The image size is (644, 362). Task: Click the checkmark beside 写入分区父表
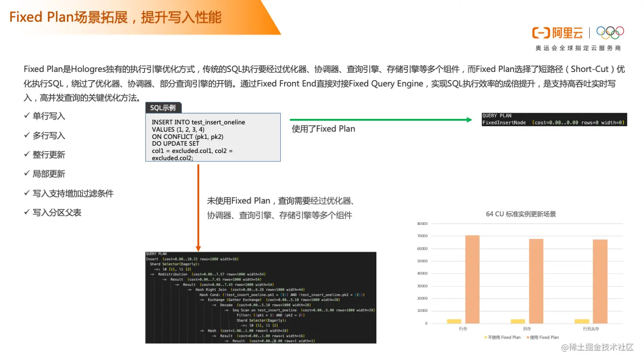coord(27,212)
